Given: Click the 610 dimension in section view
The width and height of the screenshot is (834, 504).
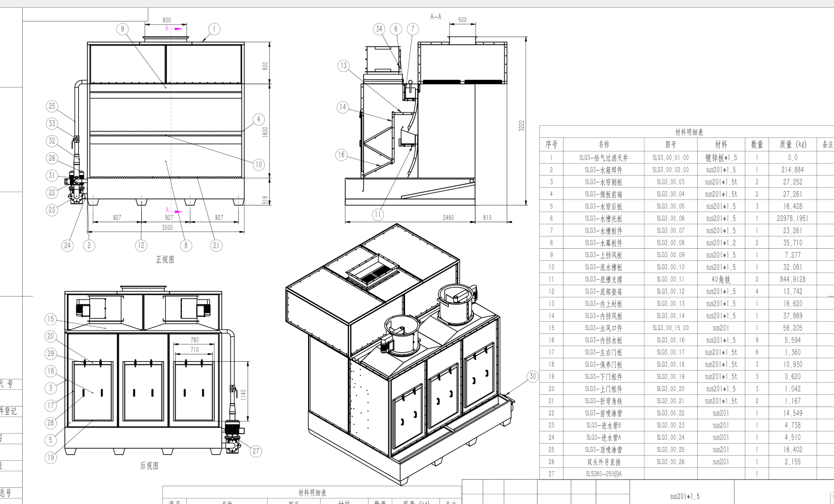Looking at the screenshot, I should pyautogui.click(x=487, y=217).
